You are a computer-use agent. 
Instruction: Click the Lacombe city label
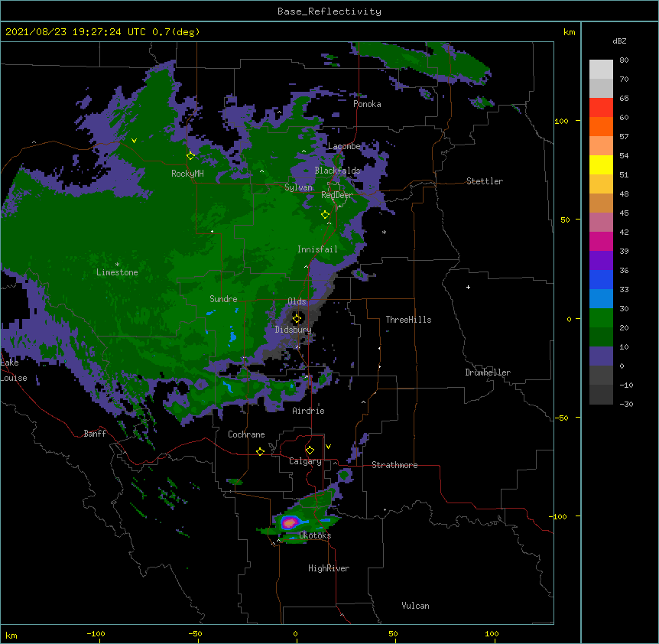(x=344, y=146)
